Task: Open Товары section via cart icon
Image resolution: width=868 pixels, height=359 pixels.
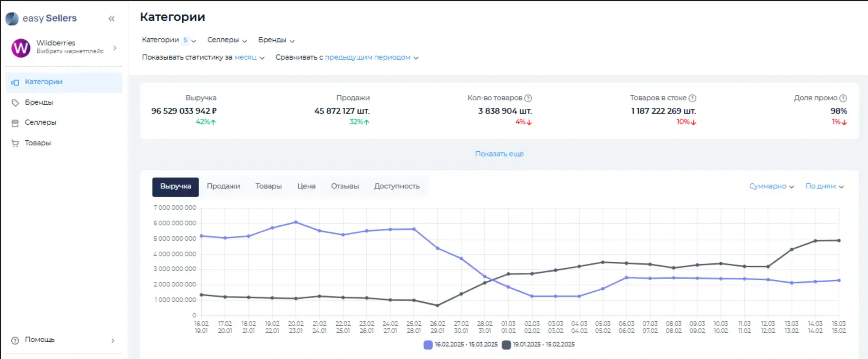Action: [x=15, y=144]
